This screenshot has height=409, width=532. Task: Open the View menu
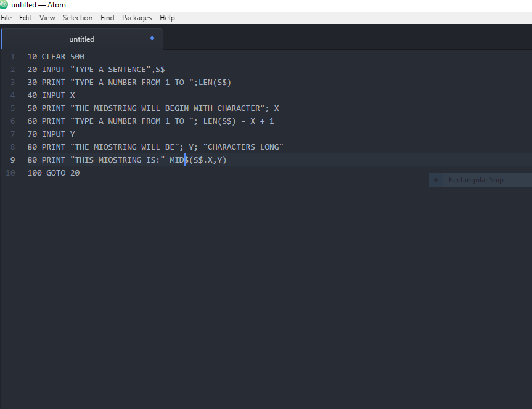click(x=47, y=18)
